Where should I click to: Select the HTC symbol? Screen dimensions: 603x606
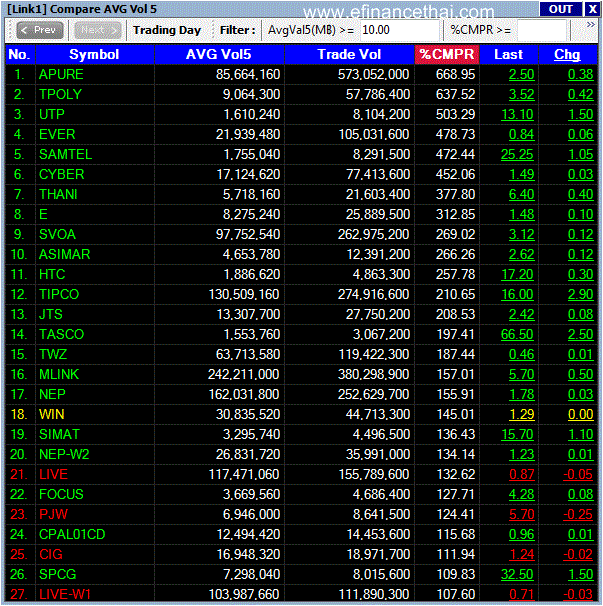pos(52,275)
